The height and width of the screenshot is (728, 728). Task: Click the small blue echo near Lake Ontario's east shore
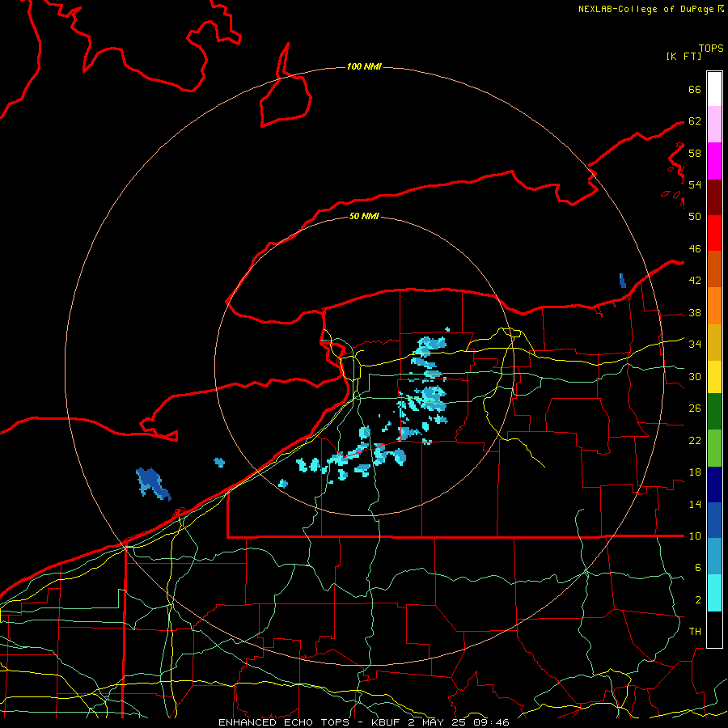pyautogui.click(x=623, y=281)
